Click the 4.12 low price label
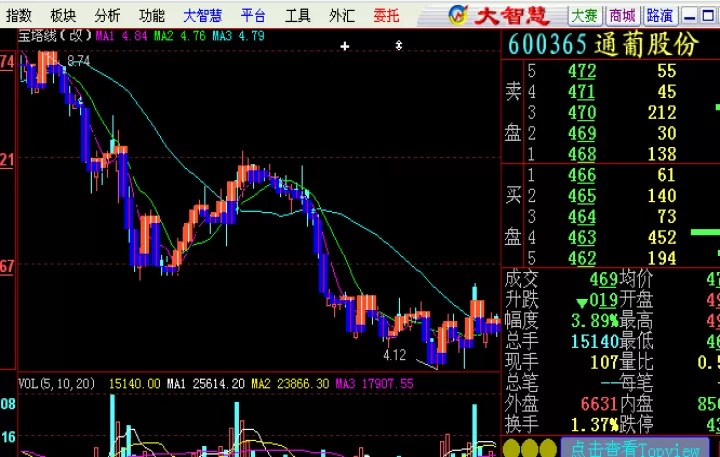 click(x=395, y=355)
